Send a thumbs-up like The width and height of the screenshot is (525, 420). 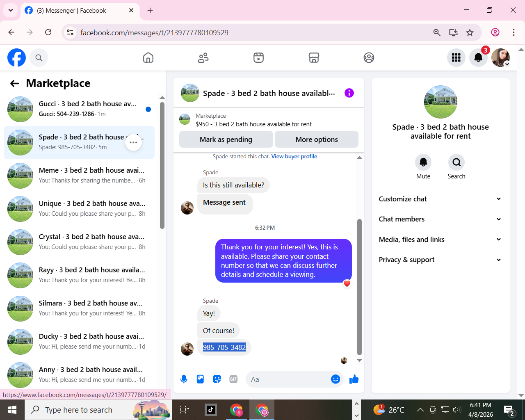tap(354, 379)
